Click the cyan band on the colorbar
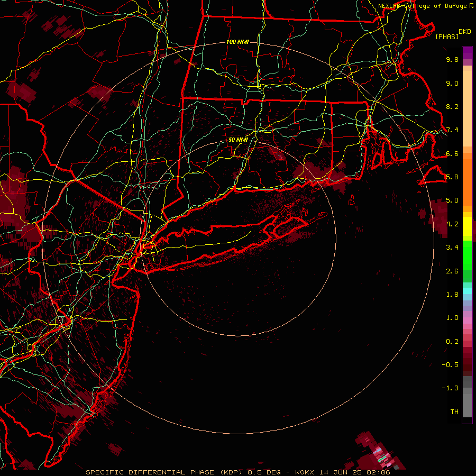The height and width of the screenshot is (476, 476). [x=467, y=290]
